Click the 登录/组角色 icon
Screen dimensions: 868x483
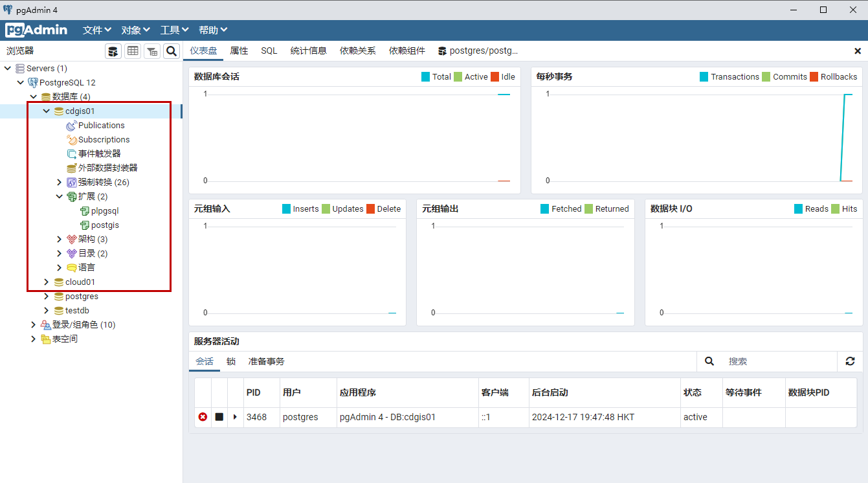pos(46,324)
